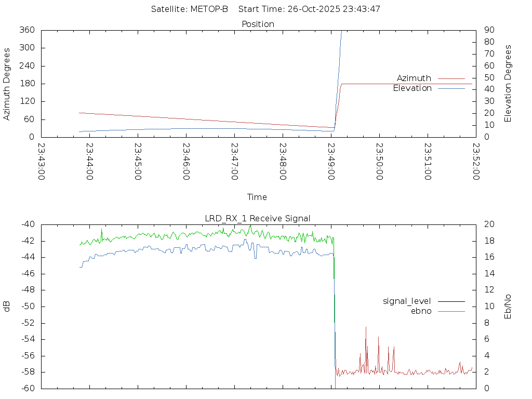Click the Position chart title
The height and width of the screenshot is (399, 532).
pyautogui.click(x=258, y=24)
